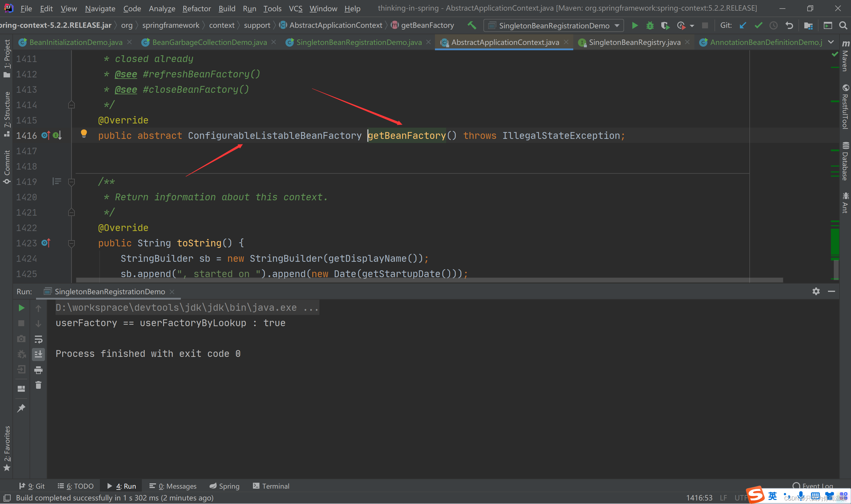Viewport: 851px width, 504px height.
Task: Open the Refactor menu
Action: click(x=196, y=9)
